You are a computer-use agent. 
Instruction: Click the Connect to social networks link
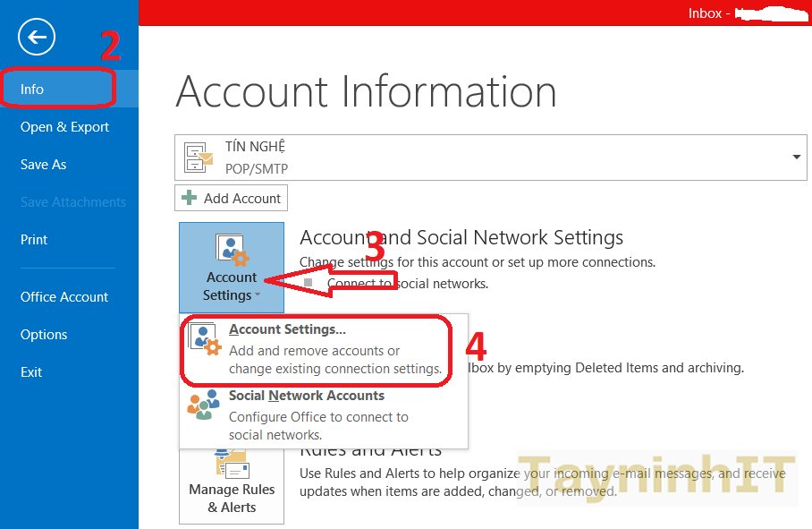[x=407, y=284]
